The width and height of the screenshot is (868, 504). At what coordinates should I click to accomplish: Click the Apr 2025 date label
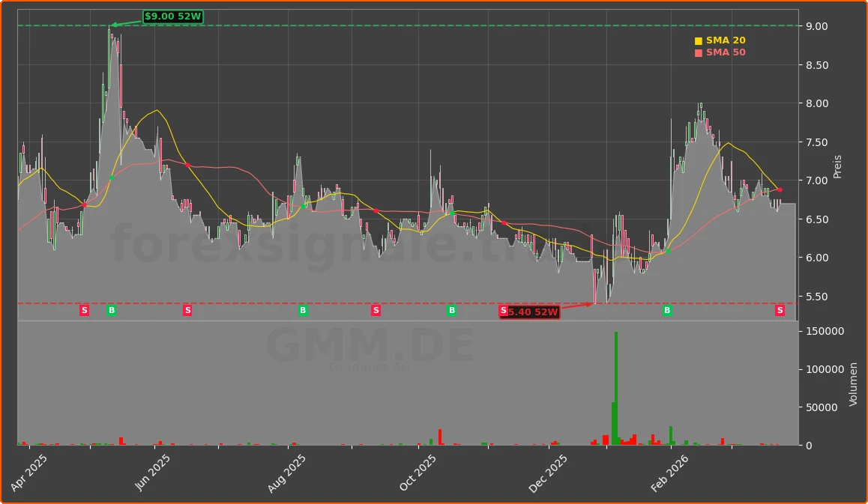[x=28, y=473]
